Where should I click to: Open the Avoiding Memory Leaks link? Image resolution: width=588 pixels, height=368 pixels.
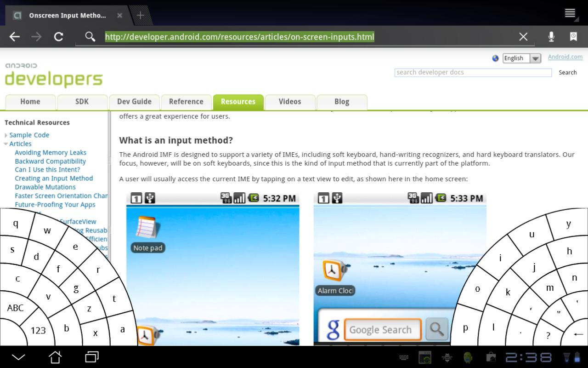(51, 152)
